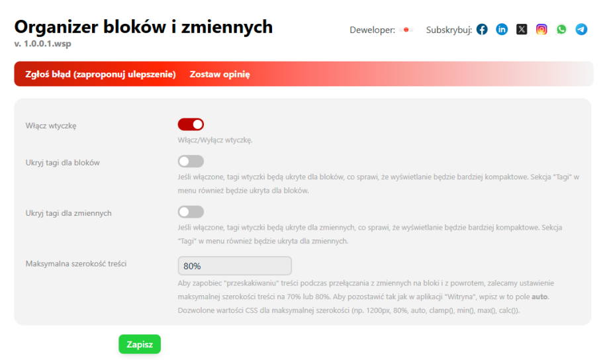Click the LinkedIn icon
Image resolution: width=609 pixels, height=364 pixels.
(x=502, y=29)
